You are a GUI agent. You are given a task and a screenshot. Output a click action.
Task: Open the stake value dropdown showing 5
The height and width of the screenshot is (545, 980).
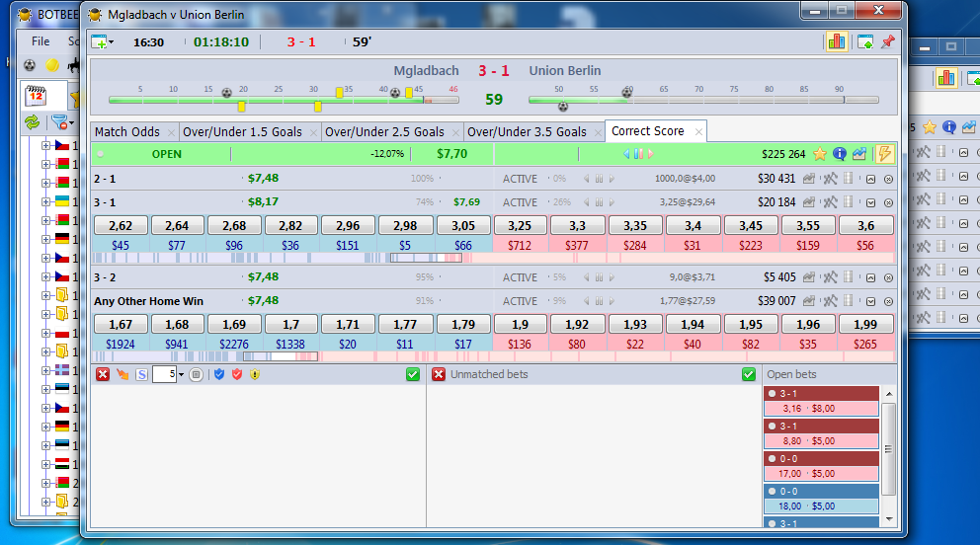(x=181, y=374)
